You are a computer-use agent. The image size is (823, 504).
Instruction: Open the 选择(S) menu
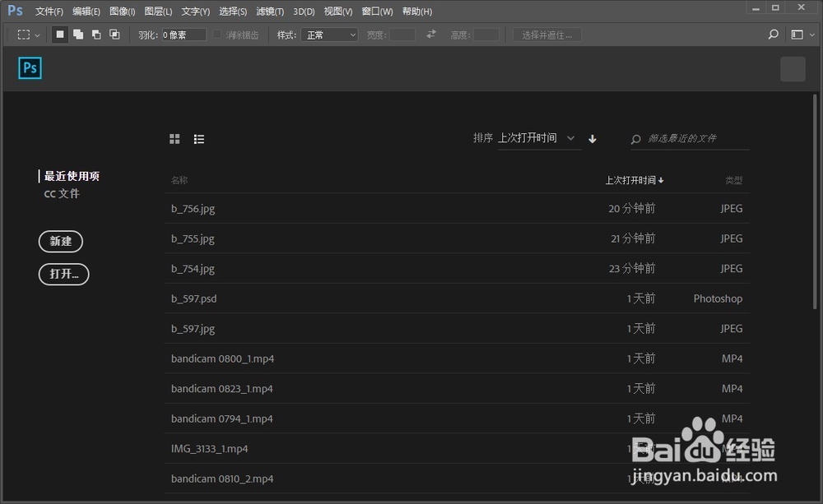coord(233,11)
